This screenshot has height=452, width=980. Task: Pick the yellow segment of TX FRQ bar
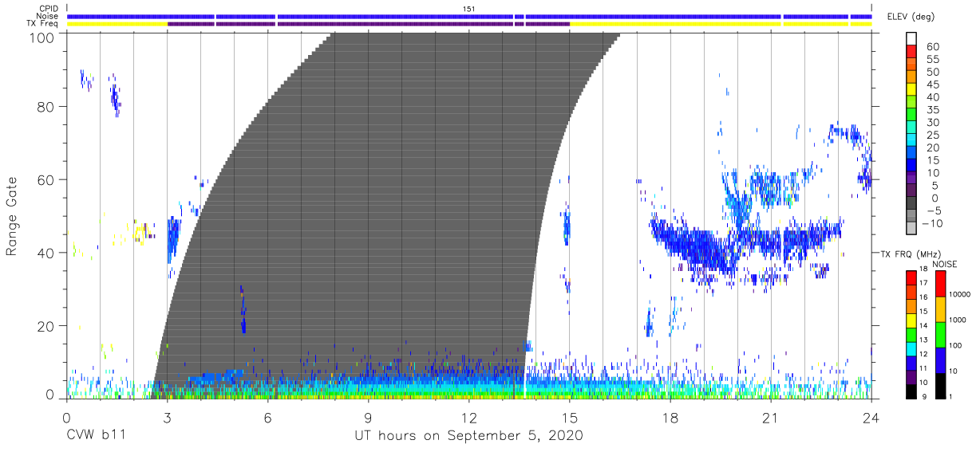click(x=911, y=320)
